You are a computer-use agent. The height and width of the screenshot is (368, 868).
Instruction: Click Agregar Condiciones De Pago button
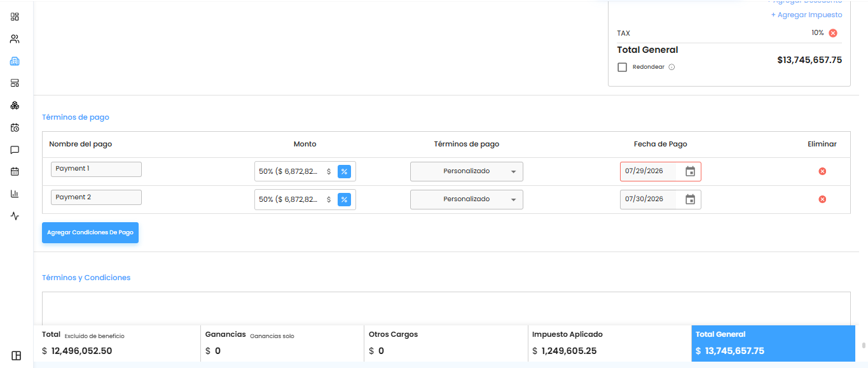tap(90, 232)
